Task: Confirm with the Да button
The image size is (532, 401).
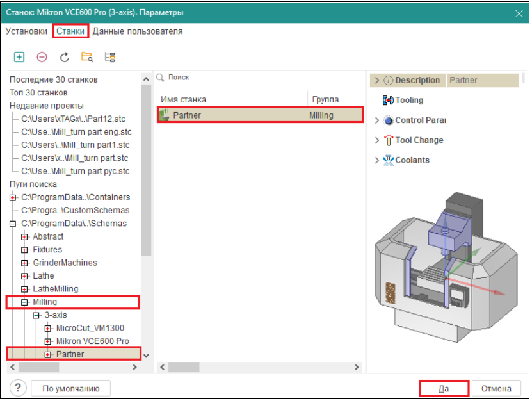Action: click(x=444, y=388)
